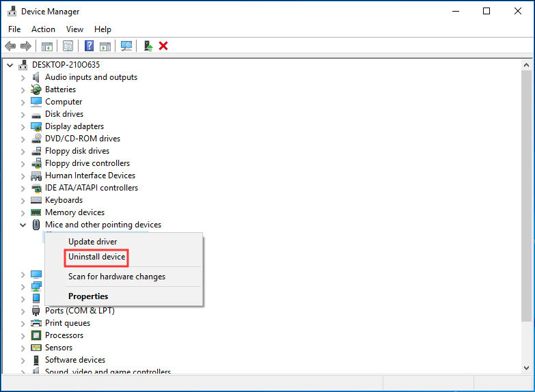This screenshot has height=392, width=535.
Task: Expand the Software devices chevron
Action: [23, 361]
